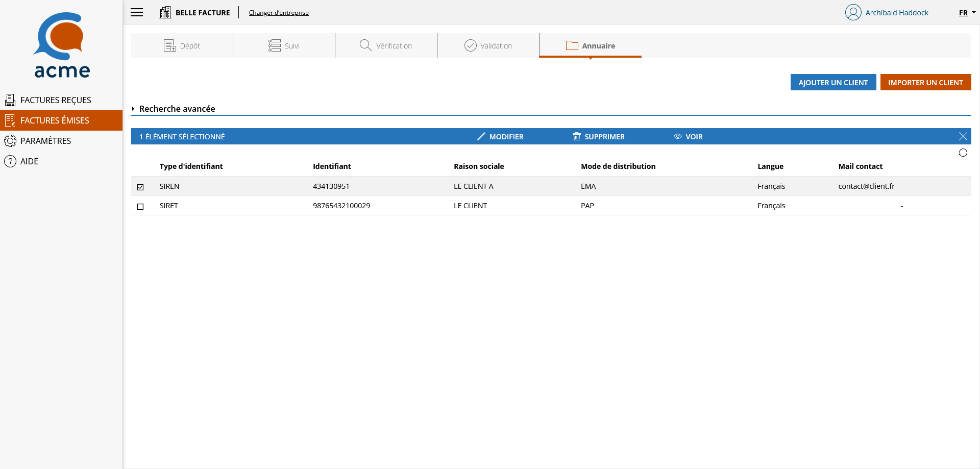The width and height of the screenshot is (980, 469).
Task: Click AJOUTER UN CLIENT button
Action: [x=833, y=82]
